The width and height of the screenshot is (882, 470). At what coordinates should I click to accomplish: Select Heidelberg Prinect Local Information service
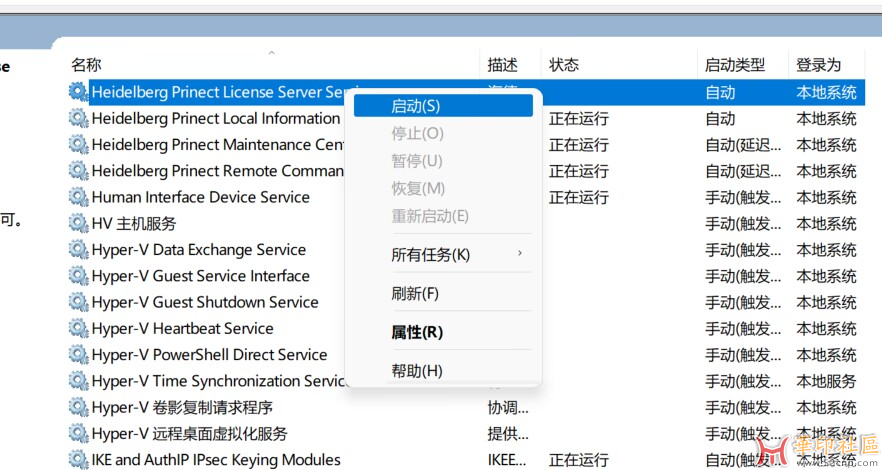[216, 119]
